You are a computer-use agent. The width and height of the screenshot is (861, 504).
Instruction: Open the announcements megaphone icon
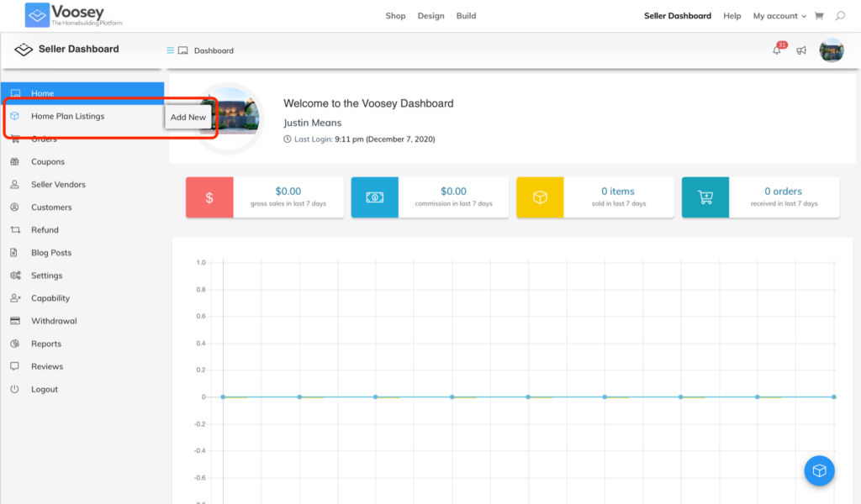[801, 50]
